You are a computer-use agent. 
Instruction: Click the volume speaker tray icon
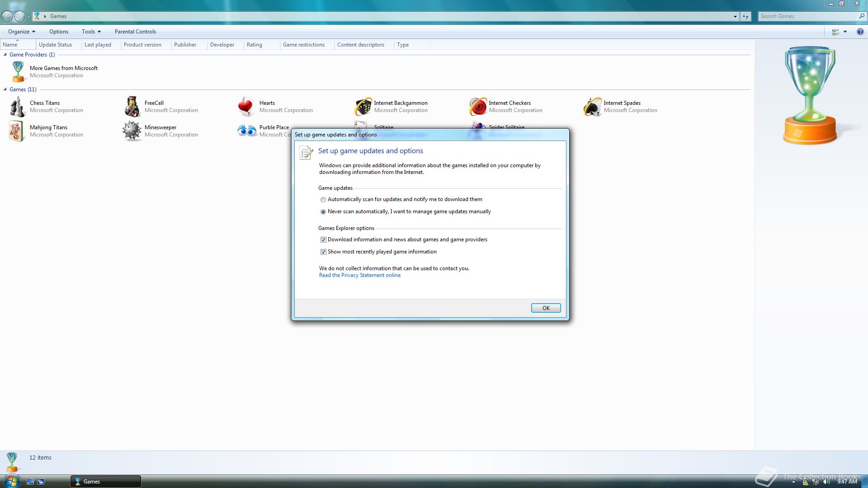click(x=827, y=482)
